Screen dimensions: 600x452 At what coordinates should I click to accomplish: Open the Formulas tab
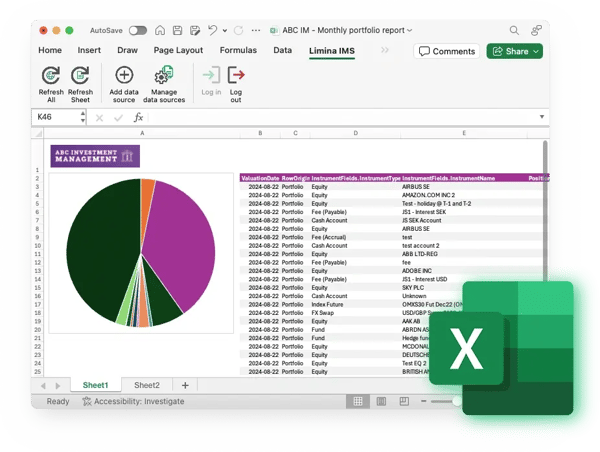238,50
